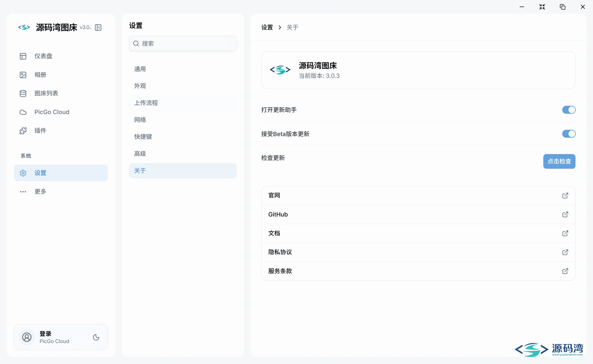Click the compress window icon in title bar
This screenshot has height=364, width=593.
[x=542, y=7]
